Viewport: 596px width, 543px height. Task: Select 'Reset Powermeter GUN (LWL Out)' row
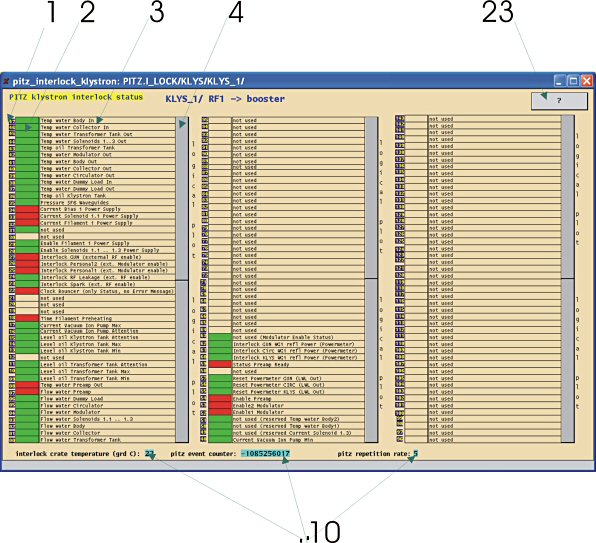298,378
